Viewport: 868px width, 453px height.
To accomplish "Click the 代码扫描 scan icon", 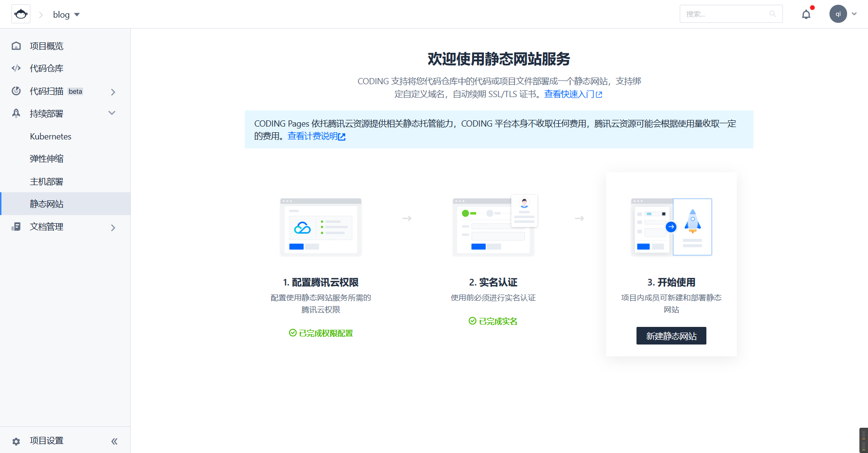I will (16, 91).
